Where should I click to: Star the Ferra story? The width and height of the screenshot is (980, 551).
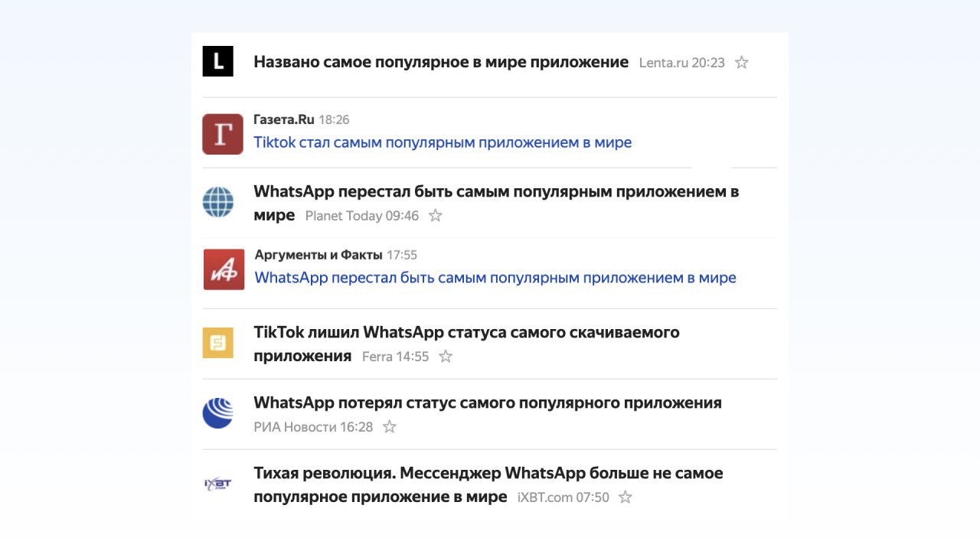[x=446, y=357]
